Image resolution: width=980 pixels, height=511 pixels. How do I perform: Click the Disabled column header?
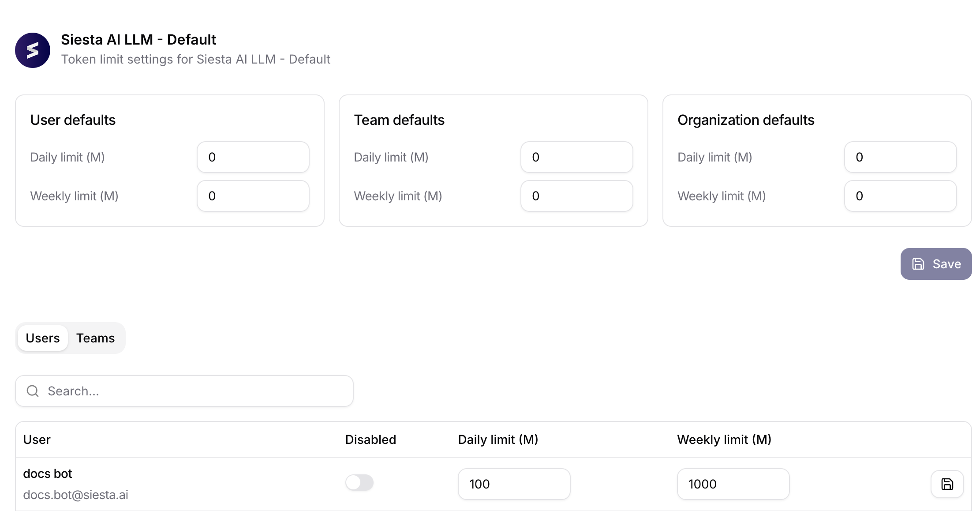370,440
